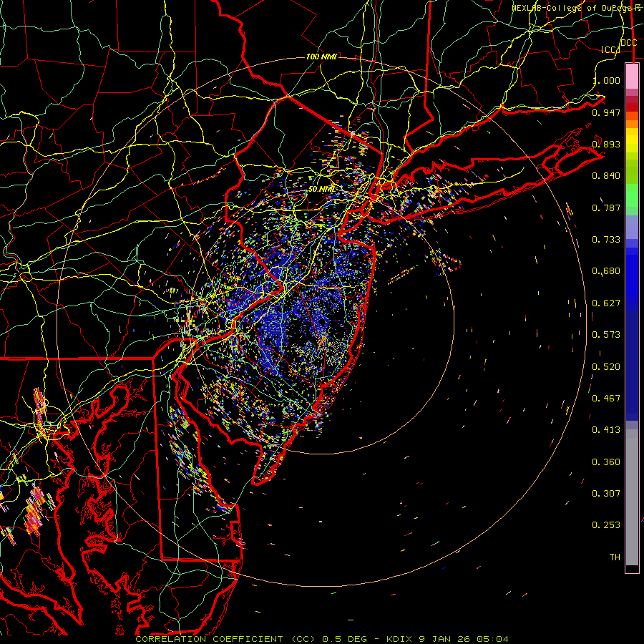
Task: Select the 0.413 scale value
Action: pos(606,430)
